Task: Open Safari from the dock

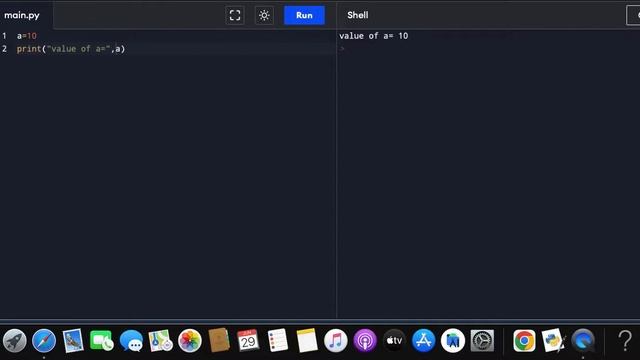Action: click(44, 340)
